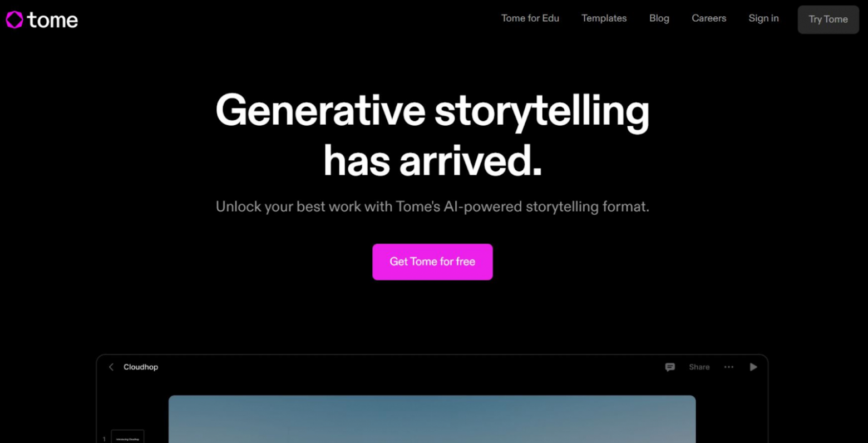
Task: Click the Try Tome button
Action: click(828, 19)
